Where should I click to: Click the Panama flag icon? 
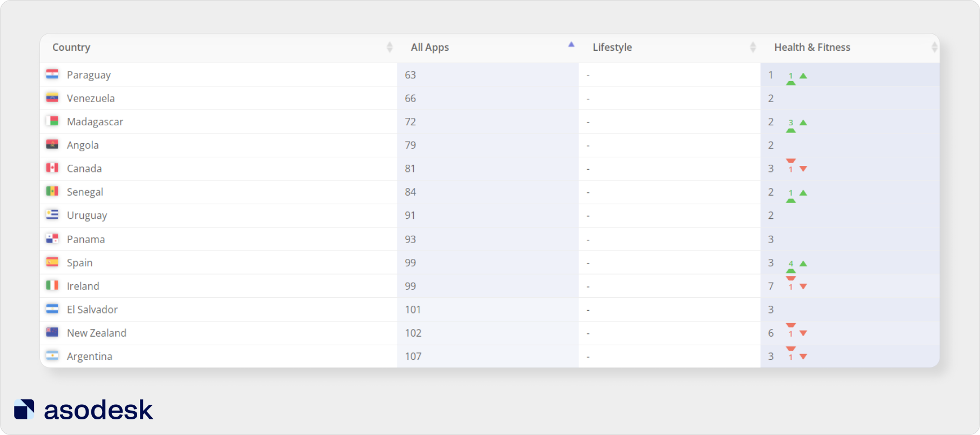pyautogui.click(x=52, y=238)
